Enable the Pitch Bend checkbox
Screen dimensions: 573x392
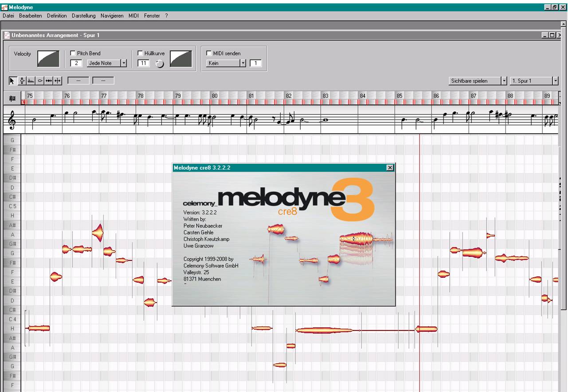coord(73,53)
